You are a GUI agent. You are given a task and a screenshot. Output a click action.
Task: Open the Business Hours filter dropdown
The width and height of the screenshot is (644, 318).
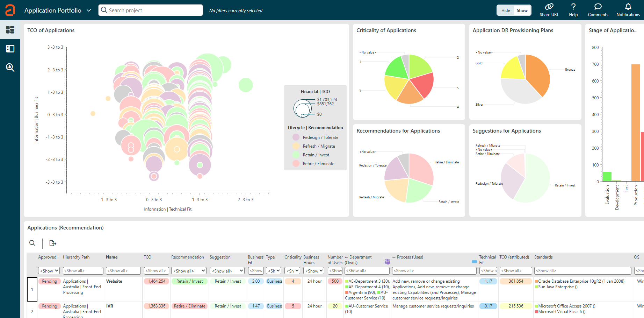(x=313, y=271)
